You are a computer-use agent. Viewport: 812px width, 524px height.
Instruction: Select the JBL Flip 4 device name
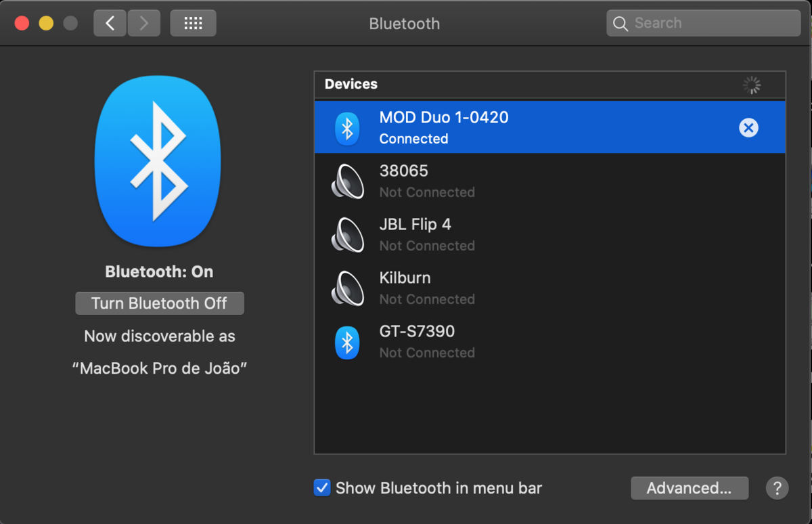click(415, 225)
